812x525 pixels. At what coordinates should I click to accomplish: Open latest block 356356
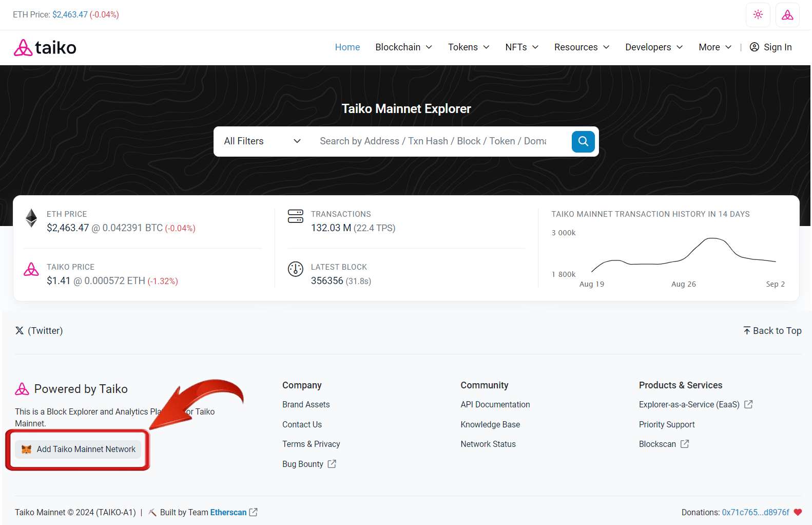click(327, 281)
